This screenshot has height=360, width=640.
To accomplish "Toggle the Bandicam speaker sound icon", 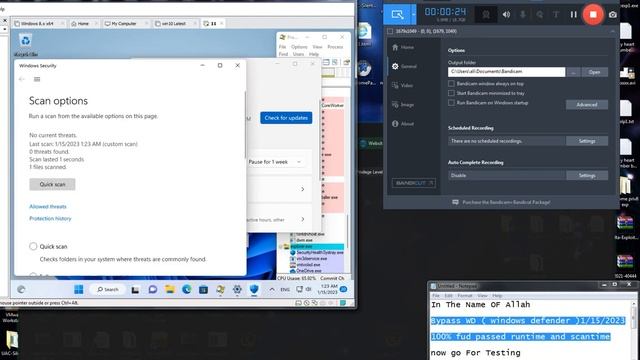I will click(x=506, y=14).
